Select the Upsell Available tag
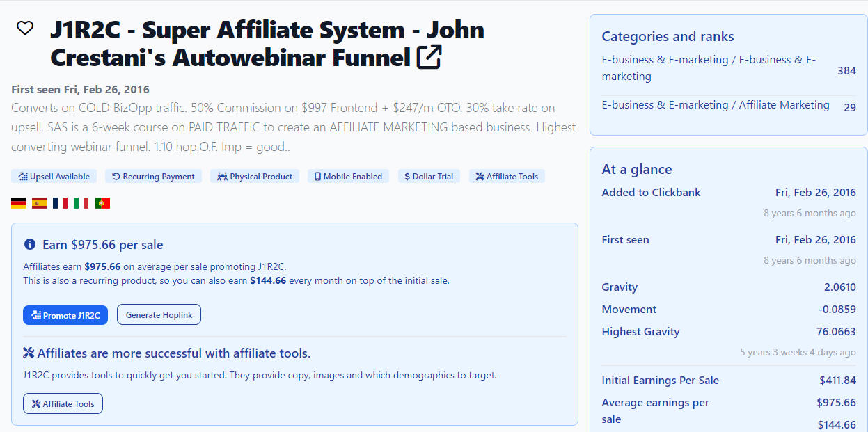This screenshot has width=868, height=432. [x=54, y=177]
